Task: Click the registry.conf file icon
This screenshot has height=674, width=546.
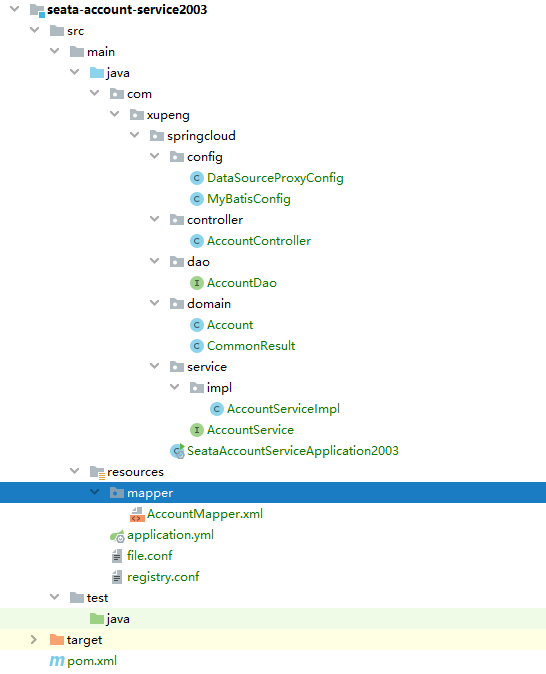Action: click(117, 577)
